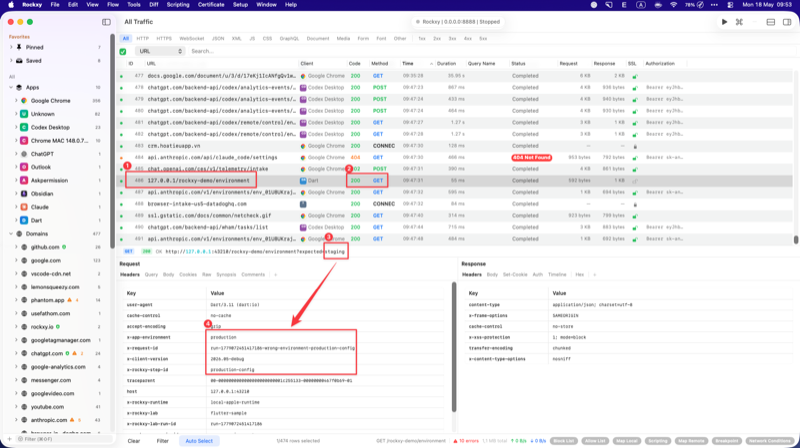Click the traffic table vertical scrollbar
Viewport: 800px width, 448px height.
795,239
